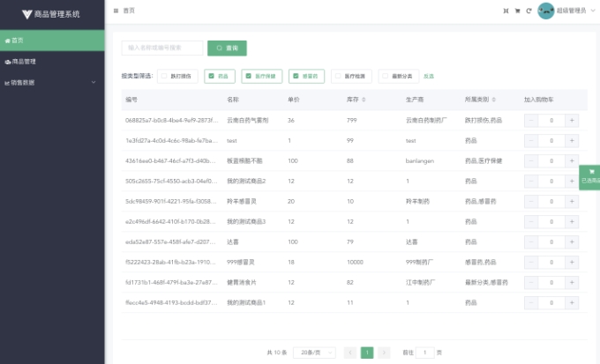This screenshot has width=600, height=364.
Task: Check the 医疗检测 category filter
Action: (x=351, y=76)
